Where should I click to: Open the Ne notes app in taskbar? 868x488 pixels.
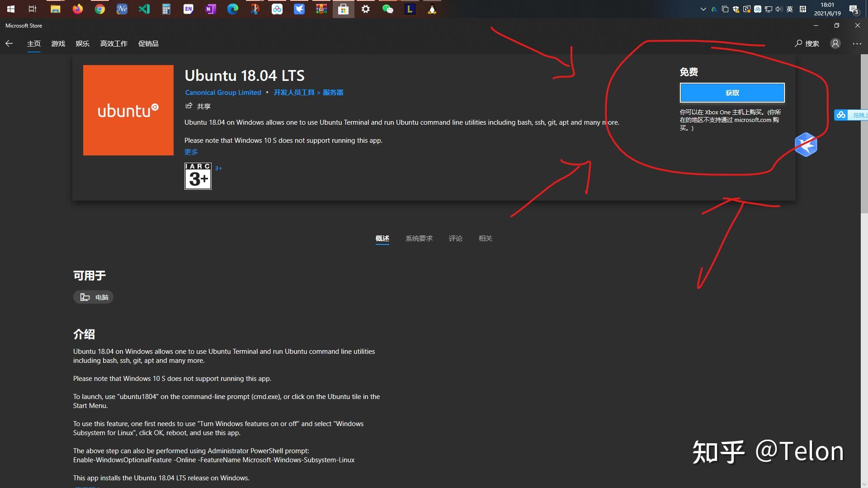click(x=122, y=9)
